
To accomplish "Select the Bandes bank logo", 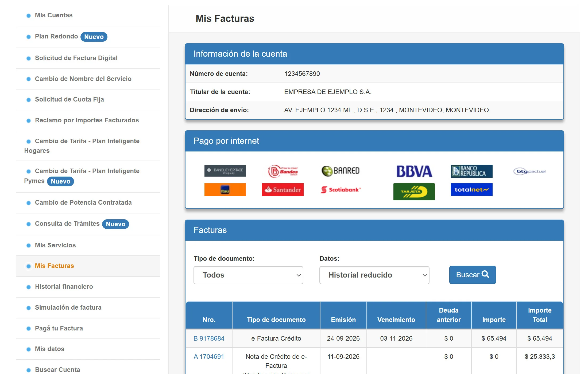I will point(283,171).
